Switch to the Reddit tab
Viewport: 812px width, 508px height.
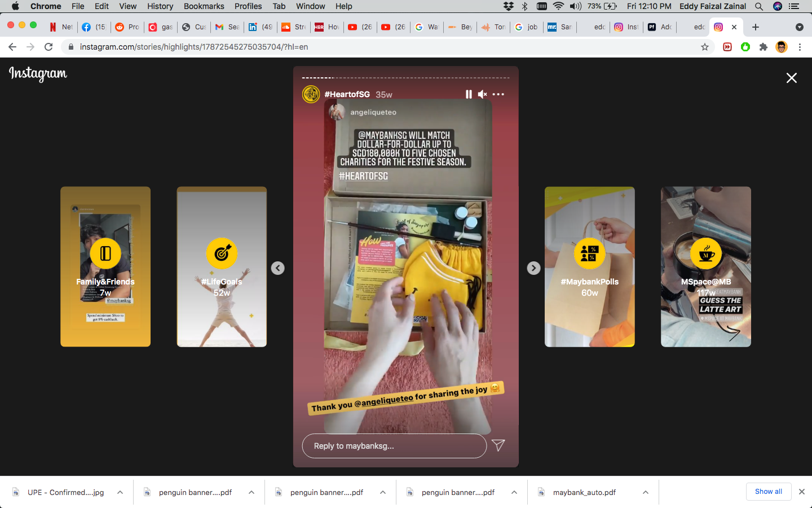pos(127,27)
